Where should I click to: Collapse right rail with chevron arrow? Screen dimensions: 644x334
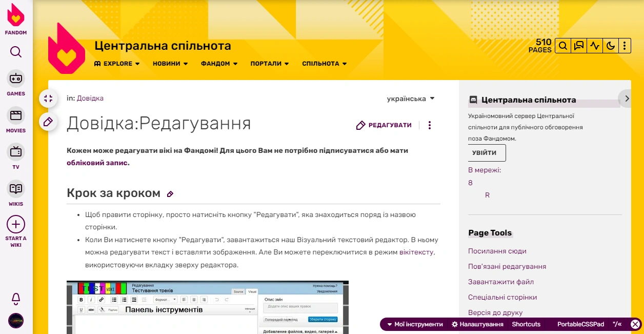(x=627, y=99)
